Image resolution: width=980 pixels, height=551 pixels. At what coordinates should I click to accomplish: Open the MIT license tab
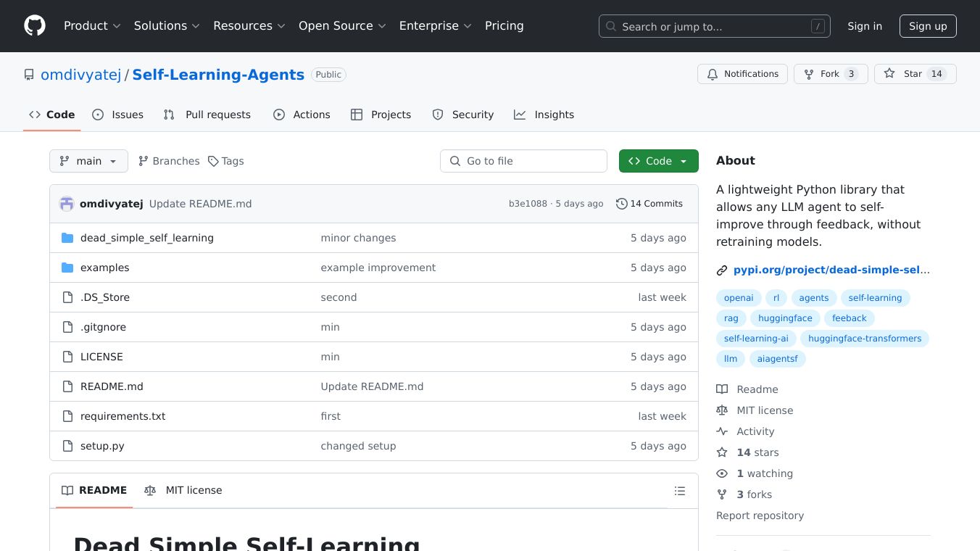(183, 490)
